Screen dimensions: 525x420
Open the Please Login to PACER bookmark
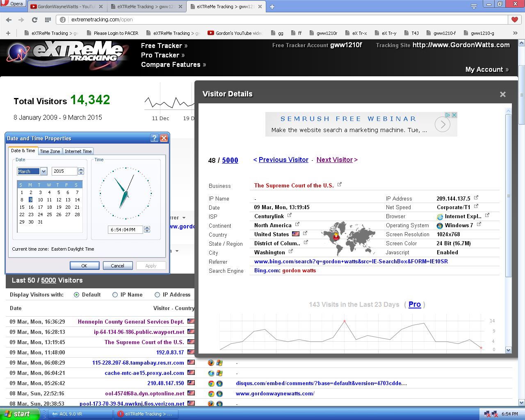tap(112, 33)
